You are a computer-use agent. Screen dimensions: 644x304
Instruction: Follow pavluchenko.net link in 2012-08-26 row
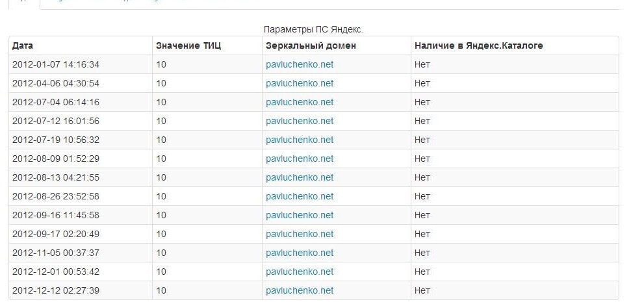(300, 196)
